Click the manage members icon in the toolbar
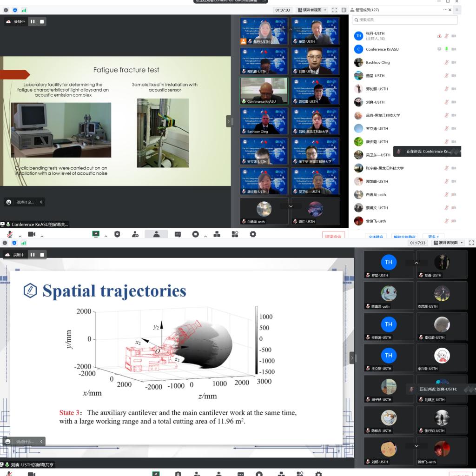The height and width of the screenshot is (476, 476). pos(156,234)
